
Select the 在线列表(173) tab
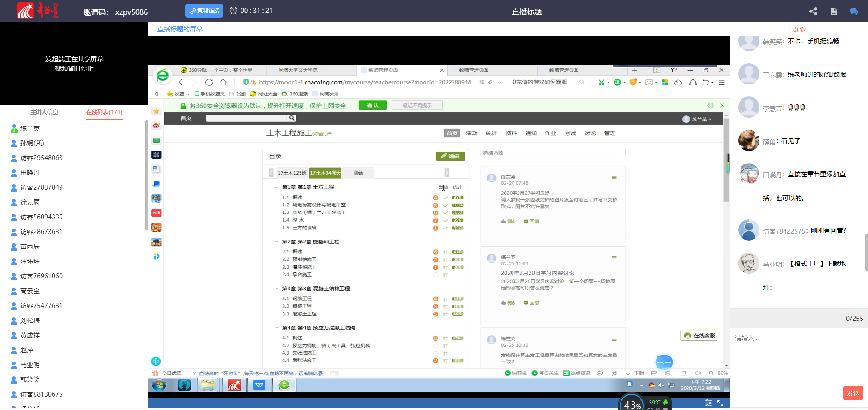[104, 112]
